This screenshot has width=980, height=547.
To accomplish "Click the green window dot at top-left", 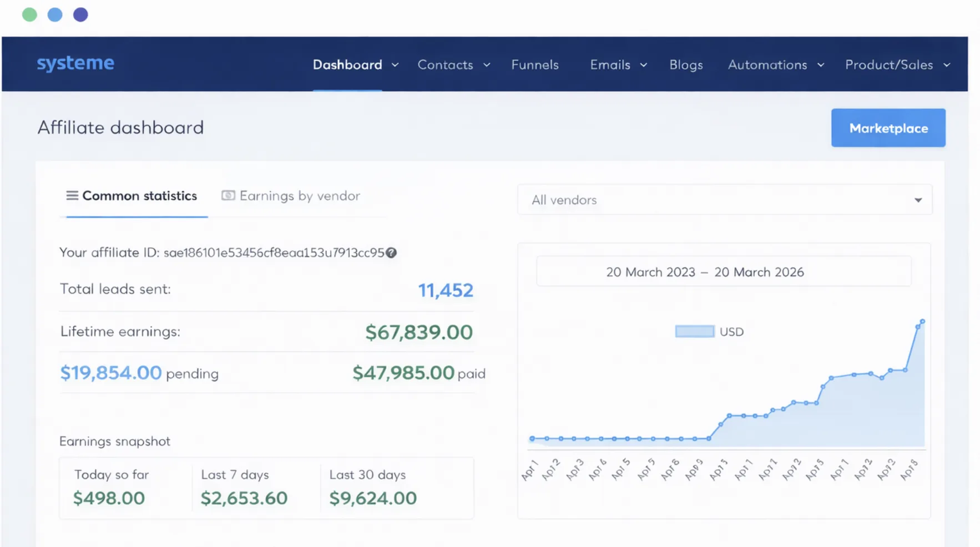I will tap(29, 15).
